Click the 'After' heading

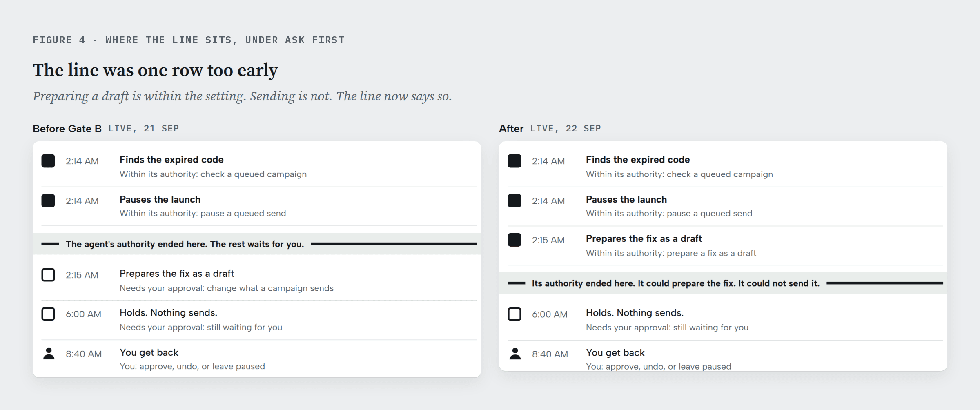click(x=511, y=129)
